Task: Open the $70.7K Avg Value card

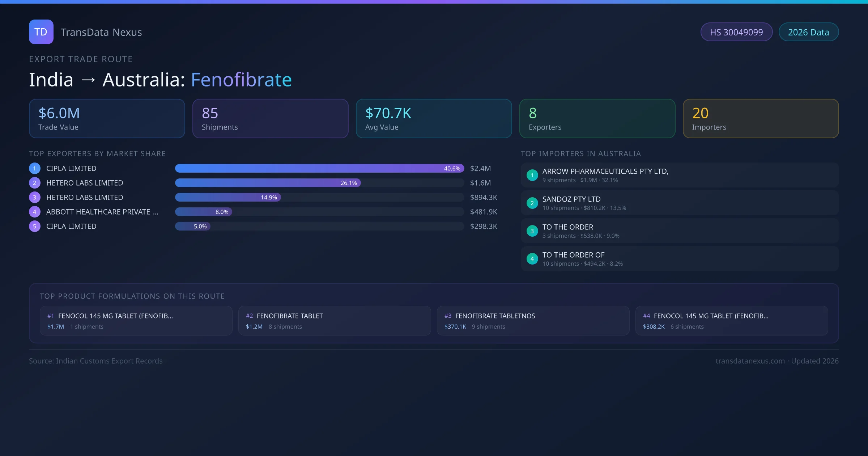Action: 434,119
